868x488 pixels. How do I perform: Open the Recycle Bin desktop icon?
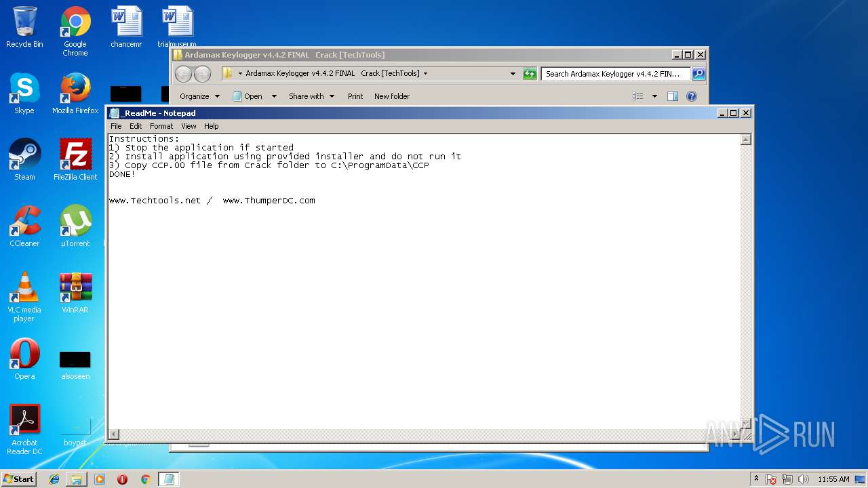(24, 27)
